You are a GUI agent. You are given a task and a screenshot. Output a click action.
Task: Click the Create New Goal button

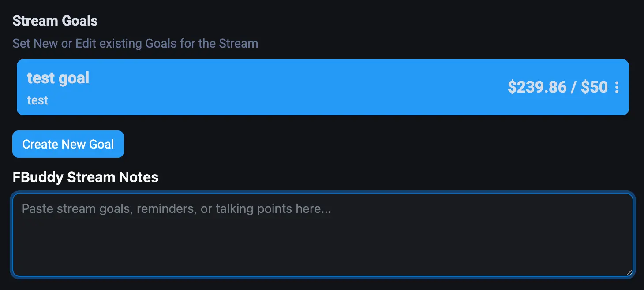point(68,144)
